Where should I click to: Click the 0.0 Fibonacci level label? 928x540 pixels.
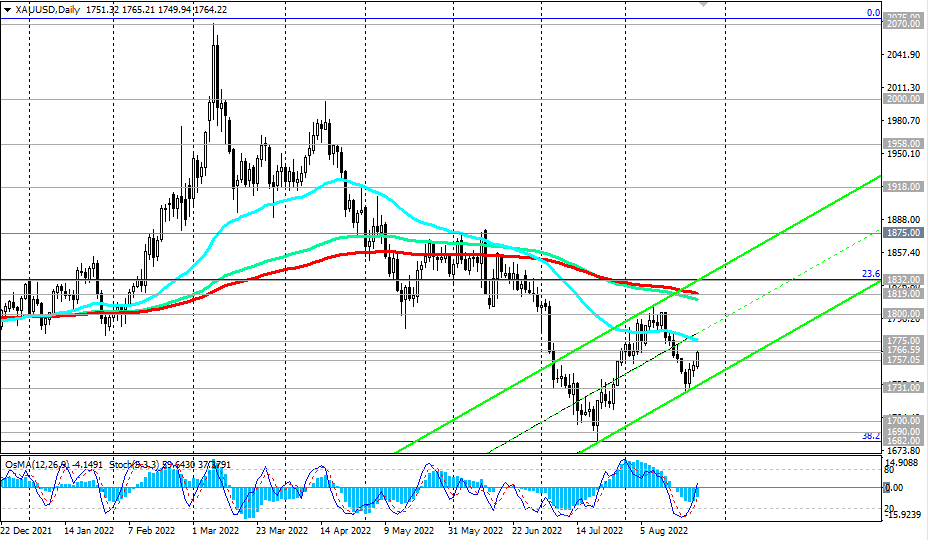[872, 13]
